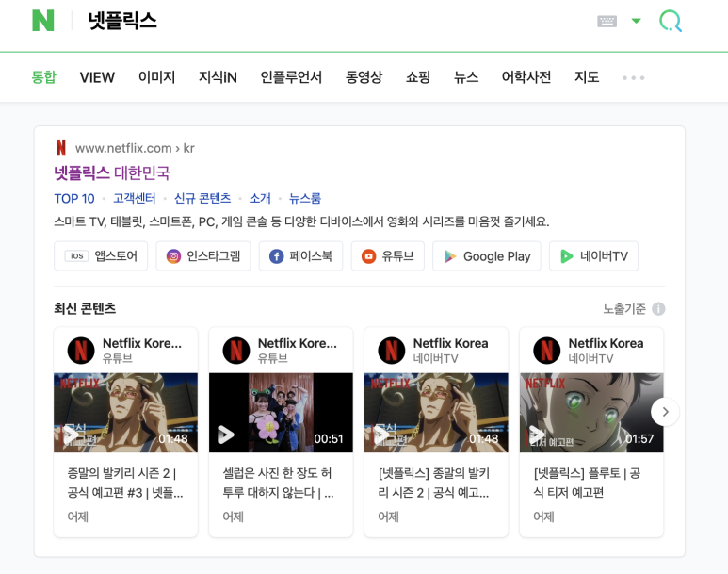Image resolution: width=728 pixels, height=574 pixels.
Task: Expand the search history dropdown arrow
Action: [x=636, y=21]
